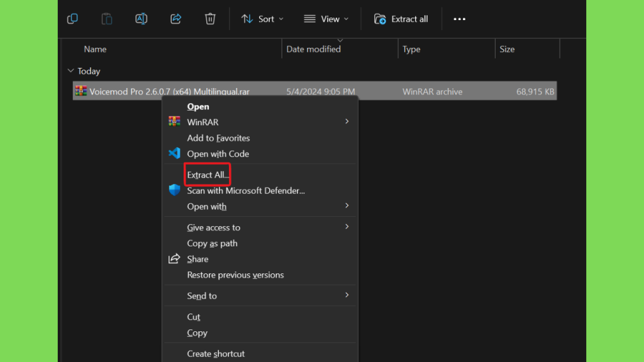Click the Defender shield icon
Image resolution: width=644 pixels, height=362 pixels.
click(175, 190)
